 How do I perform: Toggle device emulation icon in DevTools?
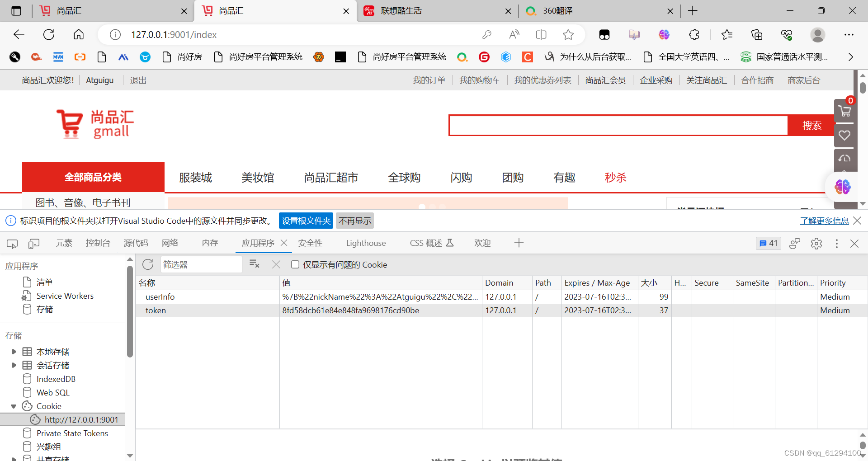pyautogui.click(x=34, y=244)
